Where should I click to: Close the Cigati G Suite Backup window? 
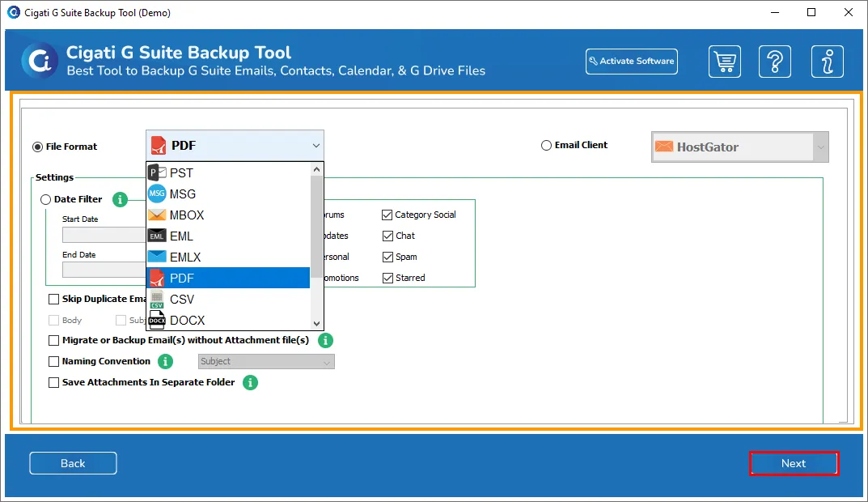tap(848, 12)
